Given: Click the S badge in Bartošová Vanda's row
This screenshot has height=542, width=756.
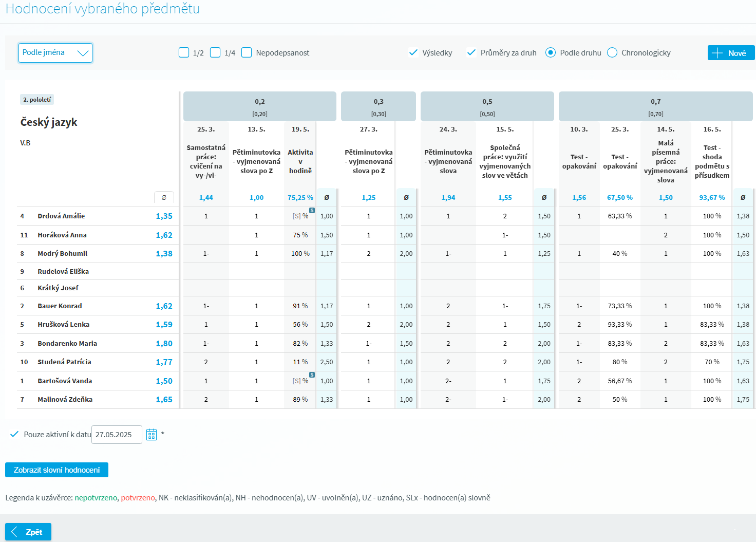Looking at the screenshot, I should (312, 375).
